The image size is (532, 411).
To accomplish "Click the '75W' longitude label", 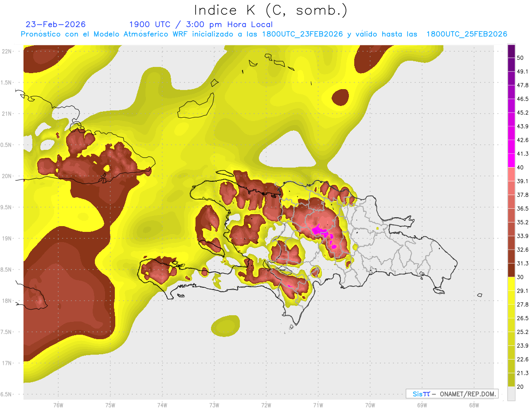I will pos(110,405).
